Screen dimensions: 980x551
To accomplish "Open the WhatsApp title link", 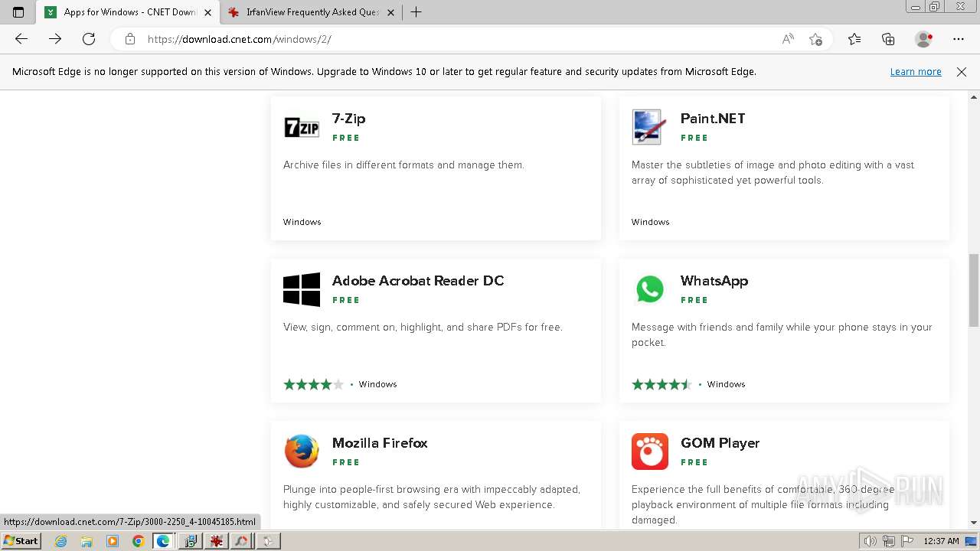I will tap(714, 281).
